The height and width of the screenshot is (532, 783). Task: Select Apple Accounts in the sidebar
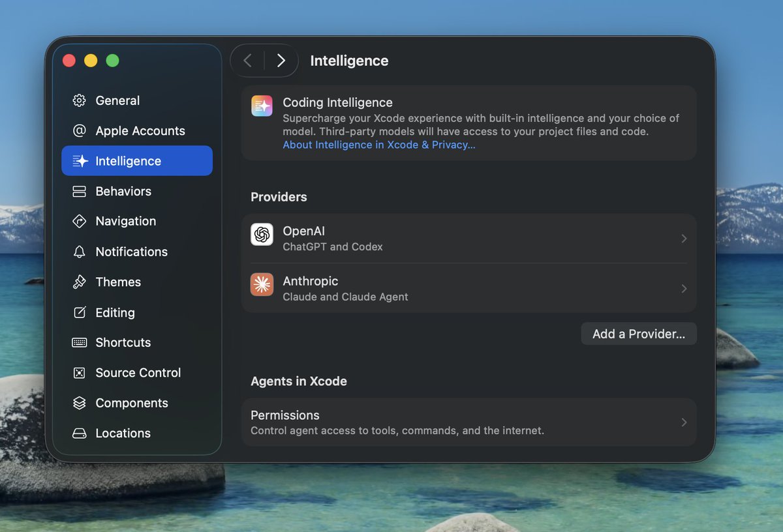[x=137, y=130]
